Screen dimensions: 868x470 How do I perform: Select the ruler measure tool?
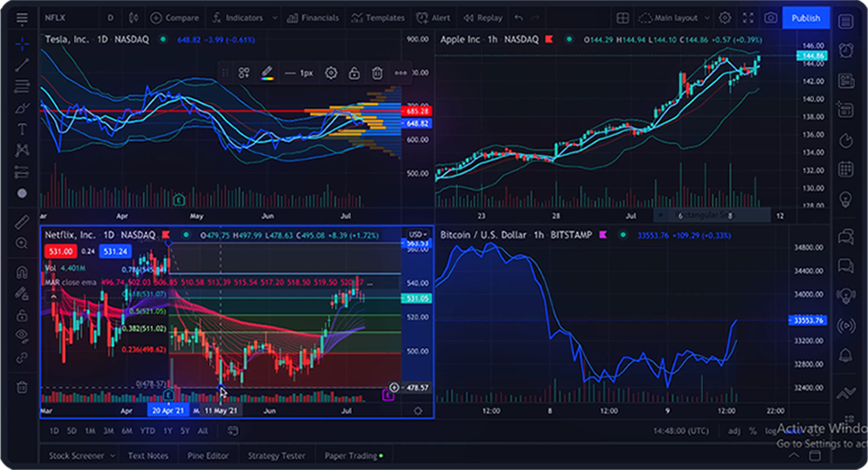tap(22, 222)
